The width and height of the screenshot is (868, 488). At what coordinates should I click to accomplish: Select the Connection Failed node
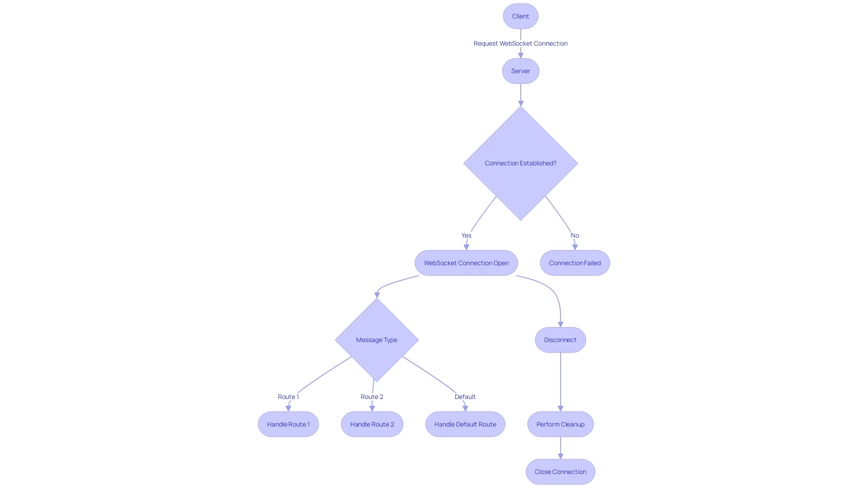(575, 263)
